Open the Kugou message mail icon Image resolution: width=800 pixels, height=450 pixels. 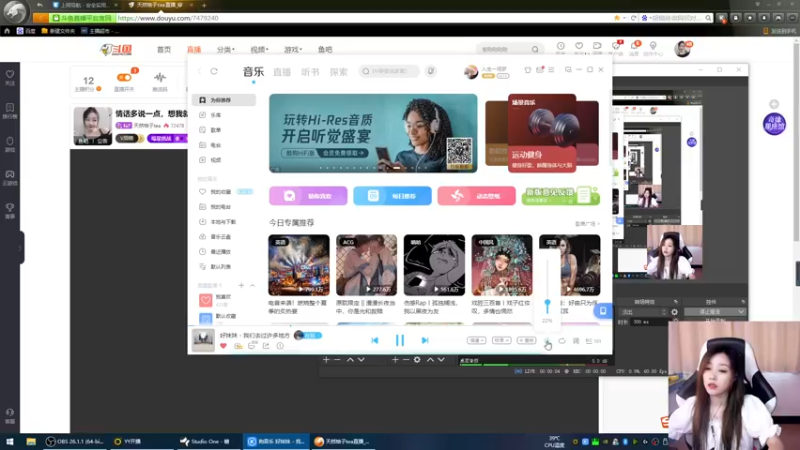540,70
